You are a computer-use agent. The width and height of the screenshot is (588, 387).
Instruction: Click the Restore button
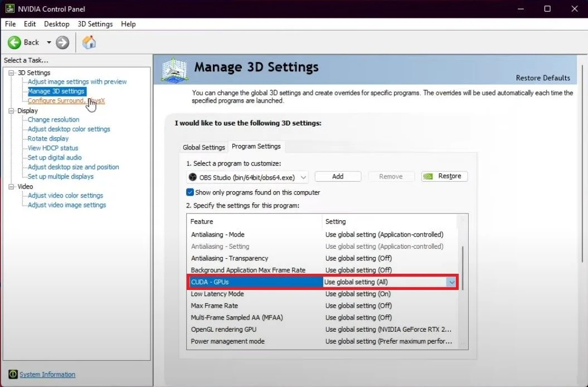pos(444,176)
